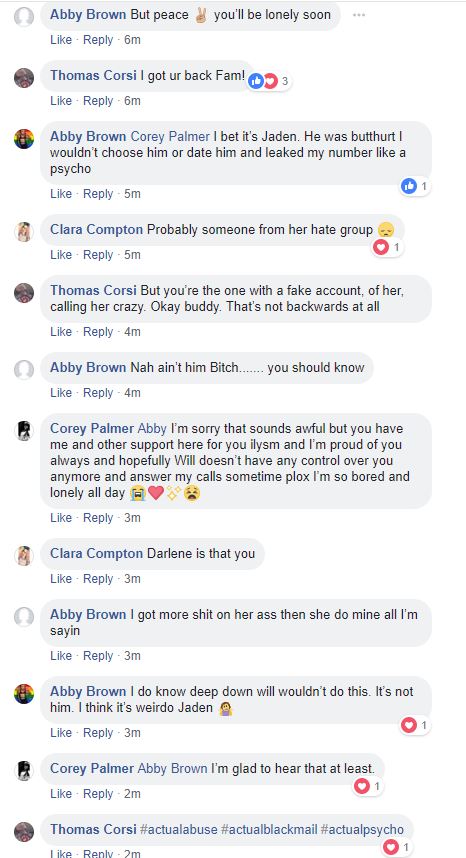Viewport: 466px width, 858px height.
Task: Open the 3m timestamp on Corey Palmer's long comment
Action: tap(132, 518)
